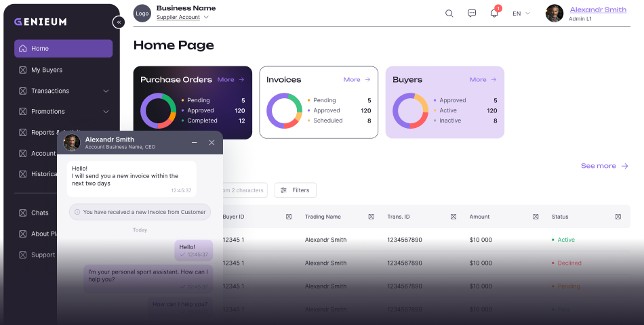The height and width of the screenshot is (325, 644).
Task: Click the Home icon in sidebar
Action: coord(23,49)
